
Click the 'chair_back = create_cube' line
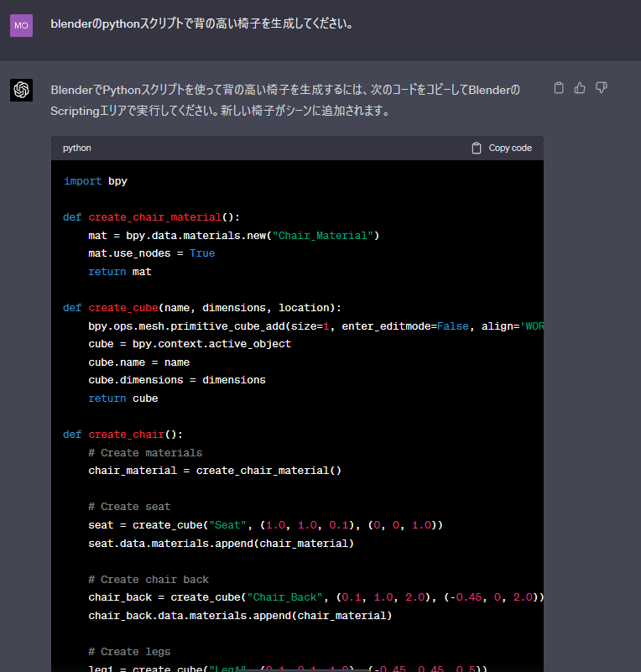click(x=315, y=597)
